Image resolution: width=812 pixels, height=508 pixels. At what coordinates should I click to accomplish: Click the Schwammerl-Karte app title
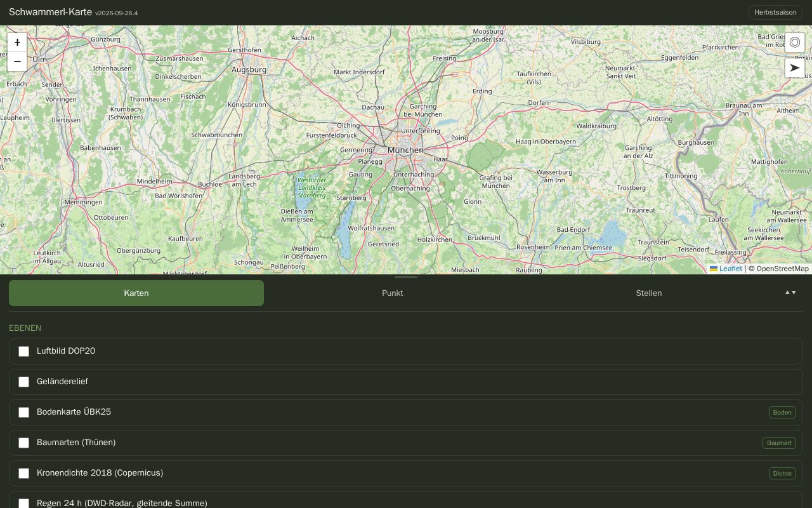(x=50, y=12)
